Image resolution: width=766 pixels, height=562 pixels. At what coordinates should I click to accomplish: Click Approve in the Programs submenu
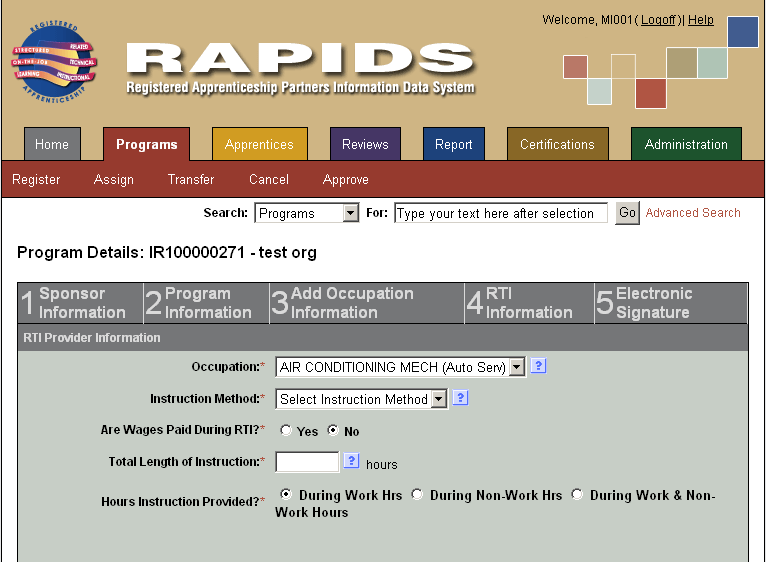coord(345,179)
